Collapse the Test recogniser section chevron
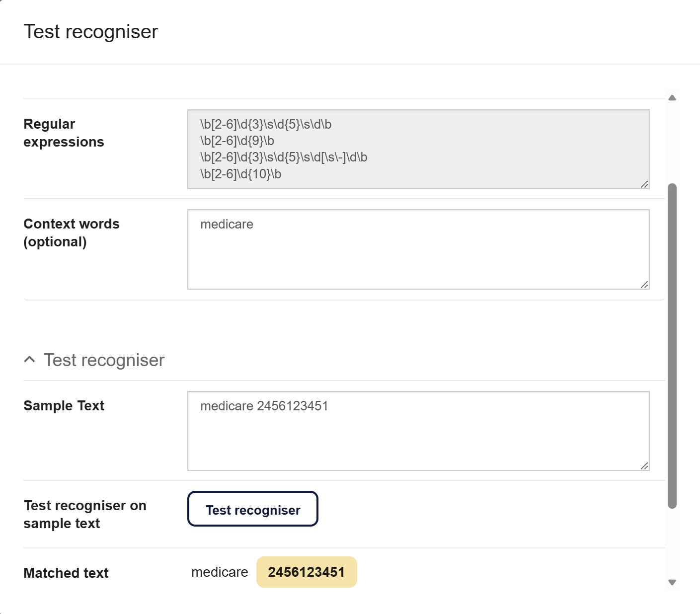 [30, 360]
